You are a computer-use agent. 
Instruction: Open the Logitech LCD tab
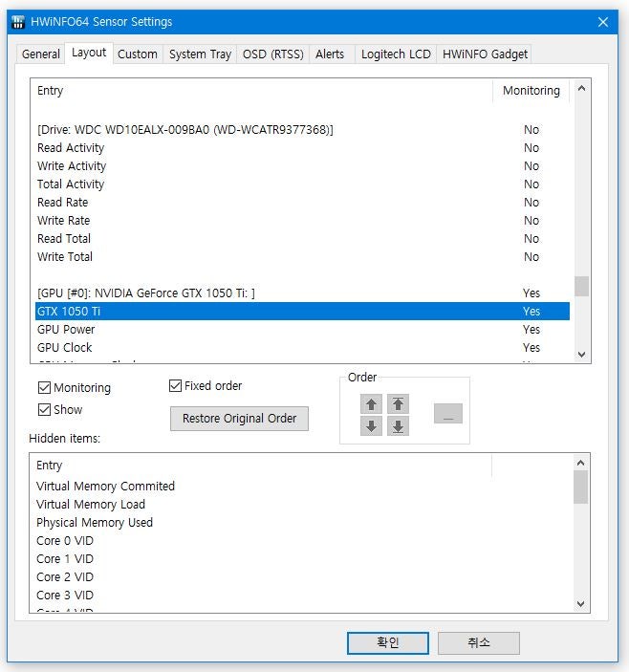tap(396, 54)
